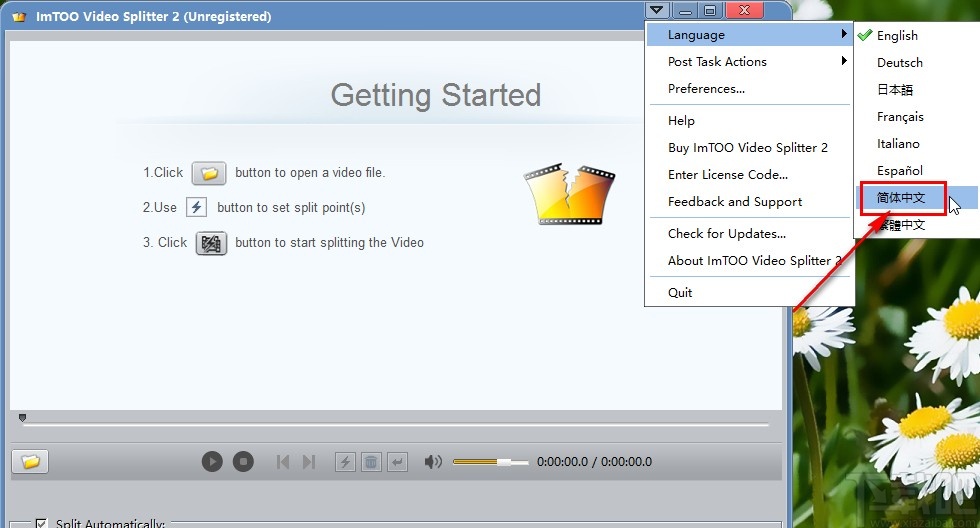980x528 pixels.
Task: Click the split film icon in step 3
Action: pos(211,243)
